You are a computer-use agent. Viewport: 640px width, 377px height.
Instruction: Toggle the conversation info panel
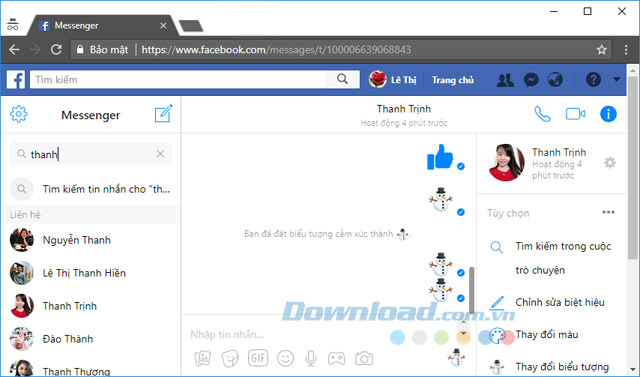tap(608, 114)
